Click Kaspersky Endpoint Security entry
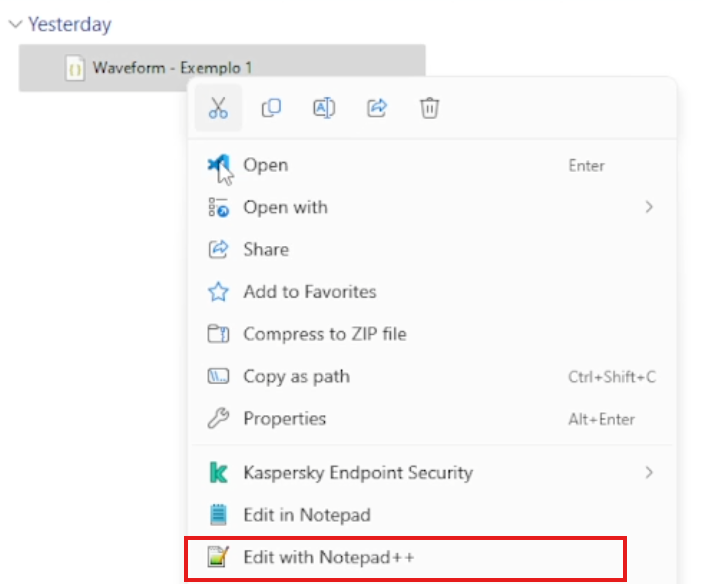 357,472
